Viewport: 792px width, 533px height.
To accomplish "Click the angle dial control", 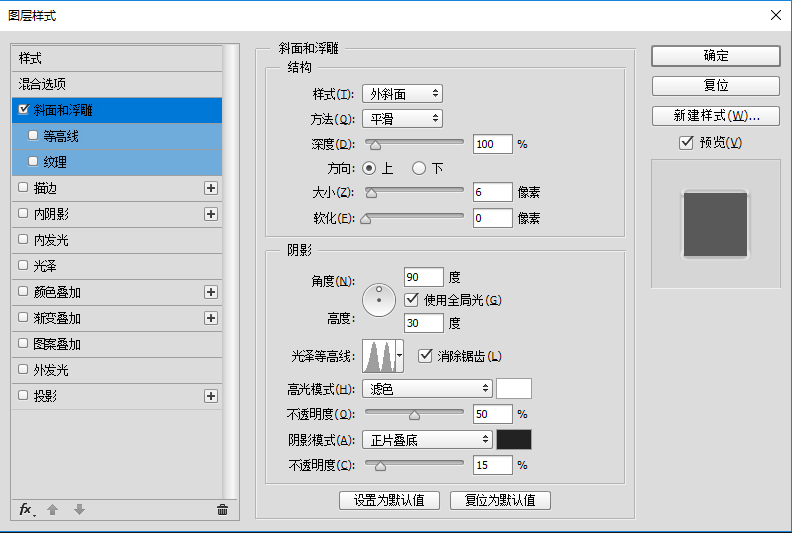I will coord(379,300).
